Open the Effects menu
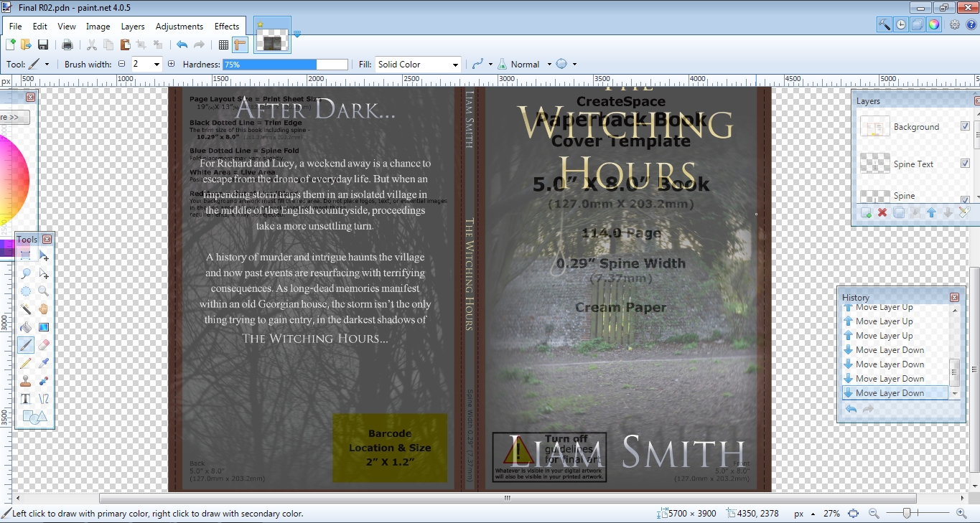 [x=227, y=26]
